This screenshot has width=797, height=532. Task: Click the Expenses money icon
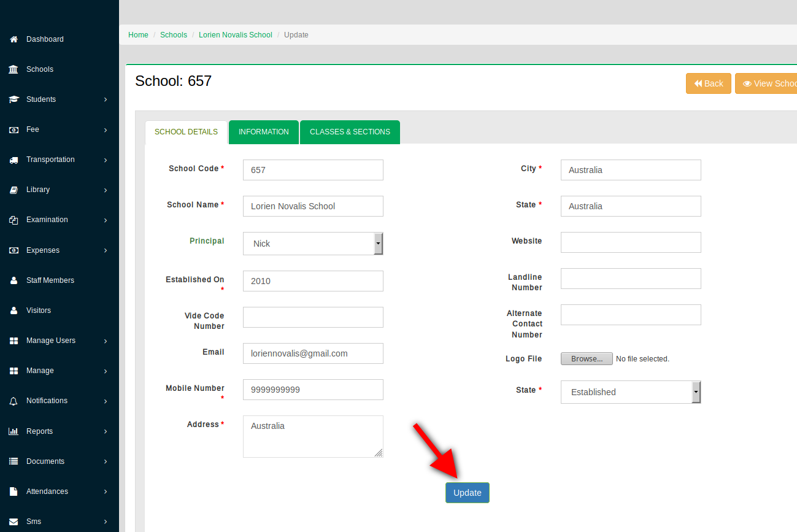click(x=13, y=250)
